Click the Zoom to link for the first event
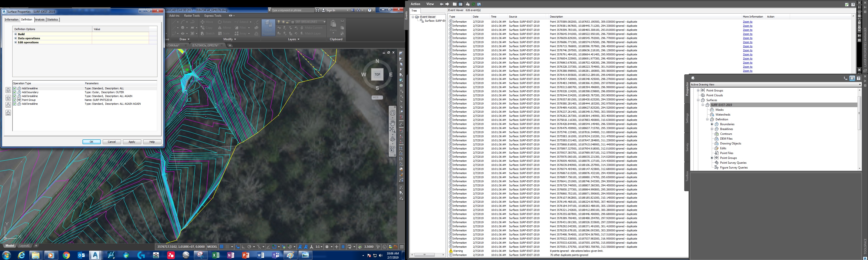Screen dimensions: 868x260 [747, 21]
